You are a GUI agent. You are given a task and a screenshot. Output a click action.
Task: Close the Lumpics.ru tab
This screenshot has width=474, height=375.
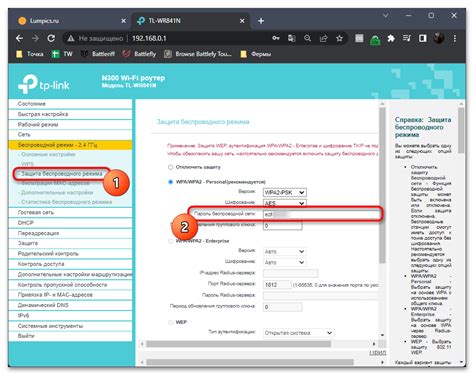pyautogui.click(x=123, y=21)
